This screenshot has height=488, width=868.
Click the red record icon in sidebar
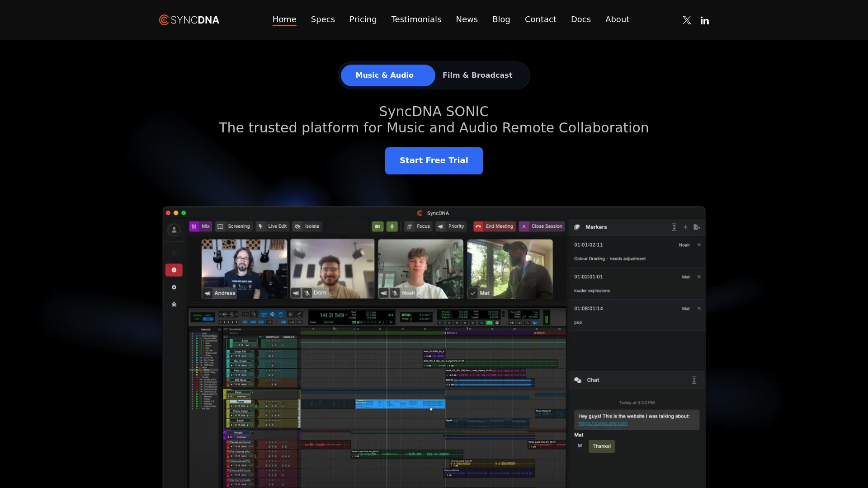[174, 270]
